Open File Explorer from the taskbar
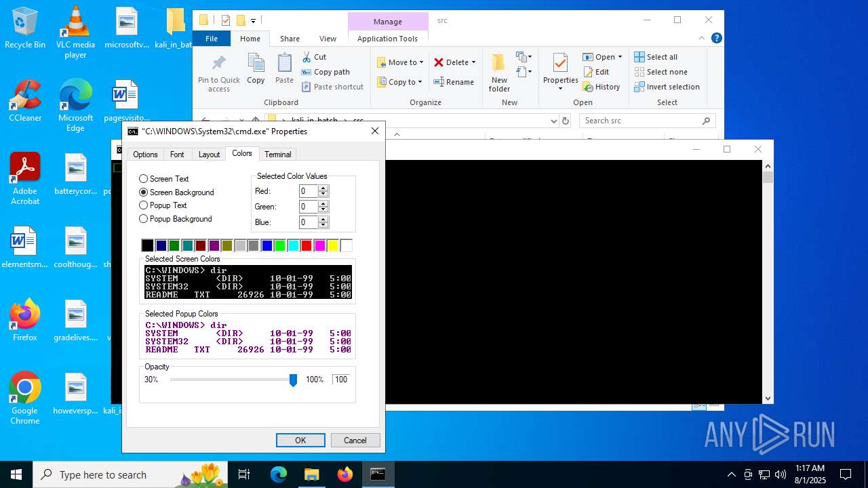 [312, 474]
